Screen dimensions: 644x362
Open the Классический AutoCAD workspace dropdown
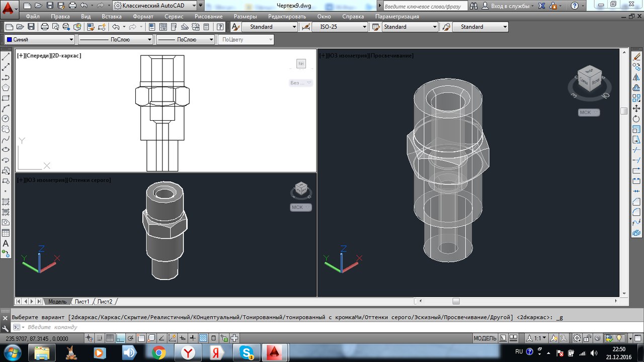tap(158, 6)
